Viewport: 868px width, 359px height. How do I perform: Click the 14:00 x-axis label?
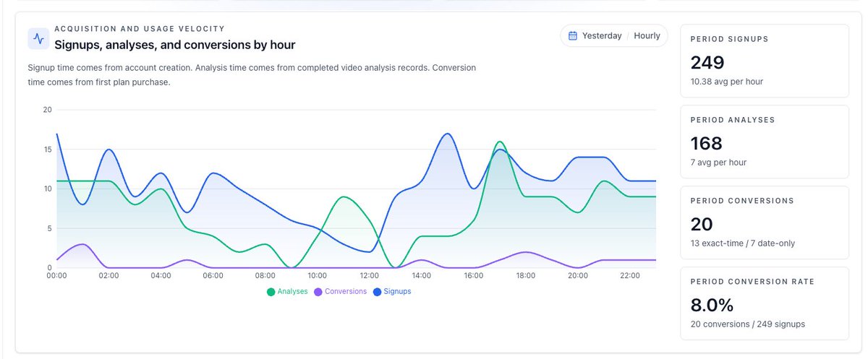tap(421, 276)
